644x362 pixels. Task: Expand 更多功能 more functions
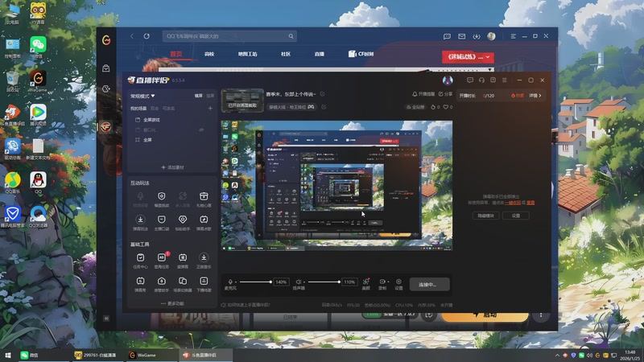pyautogui.click(x=172, y=303)
